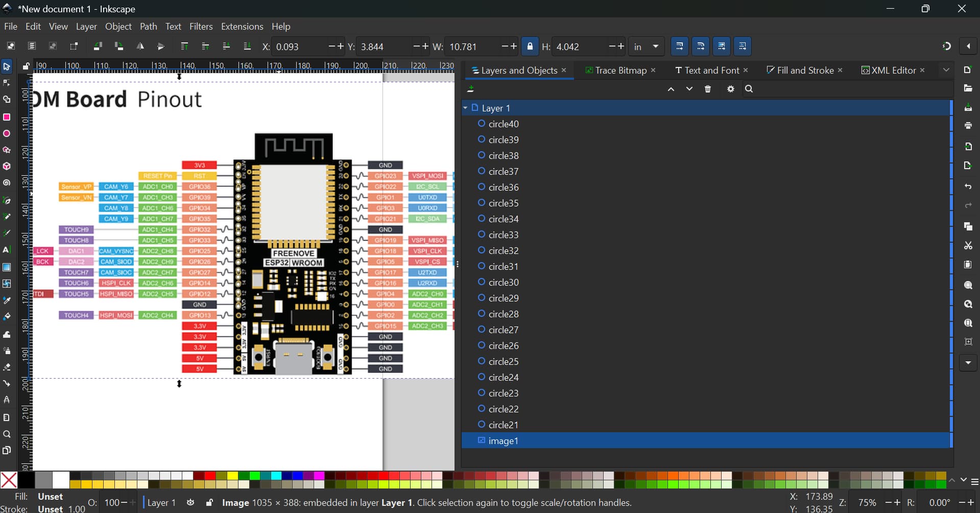The height and width of the screenshot is (513, 980).
Task: Delete the selected layer or object
Action: coord(708,89)
